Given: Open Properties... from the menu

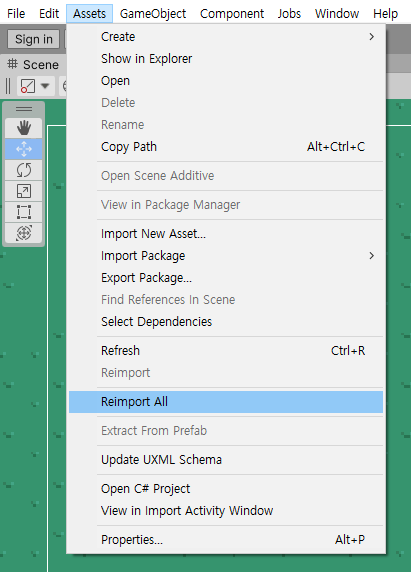Looking at the screenshot, I should pyautogui.click(x=226, y=540).
